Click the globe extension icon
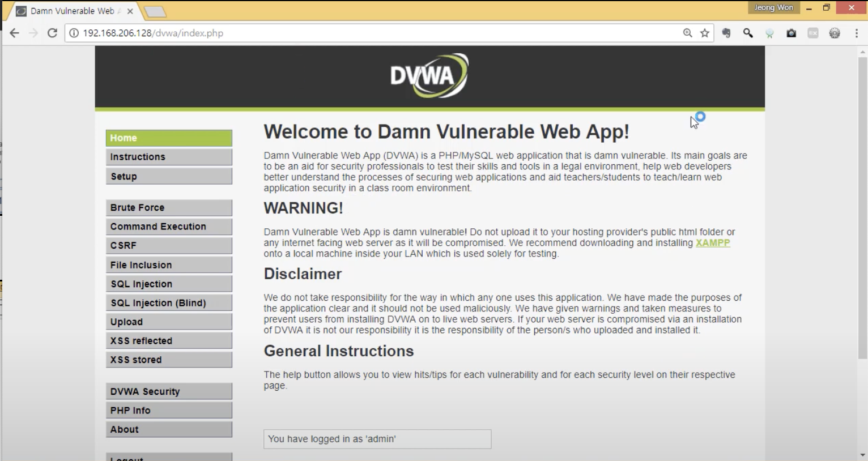 point(835,33)
